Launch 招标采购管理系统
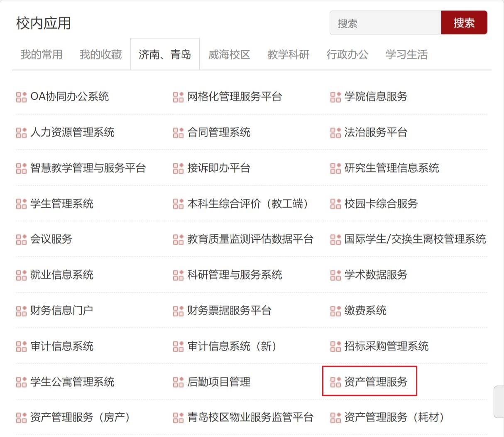Screen dimensions: 504x437 click(387, 346)
